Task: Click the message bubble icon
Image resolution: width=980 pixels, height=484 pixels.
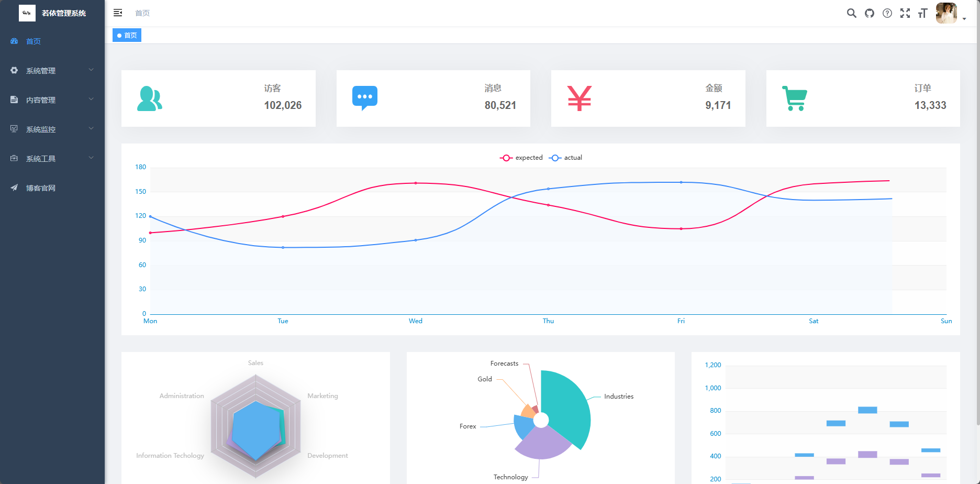Action: pyautogui.click(x=365, y=98)
